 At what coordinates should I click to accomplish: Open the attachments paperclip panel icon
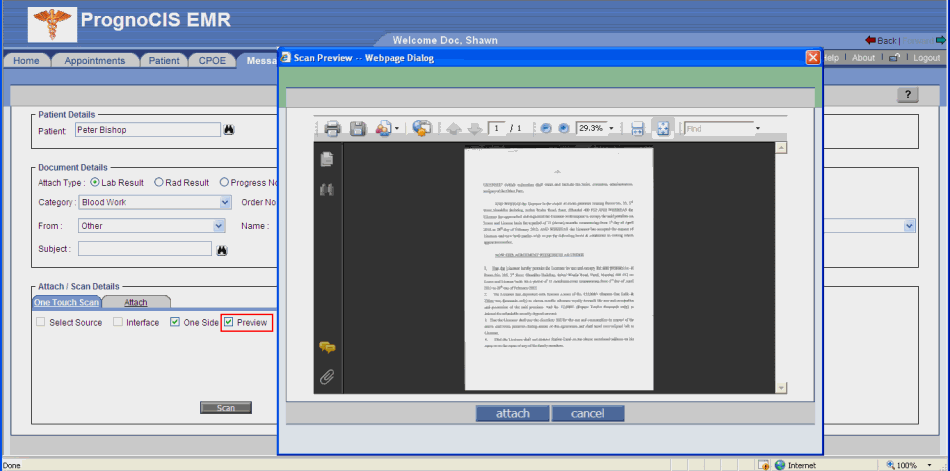coord(327,378)
